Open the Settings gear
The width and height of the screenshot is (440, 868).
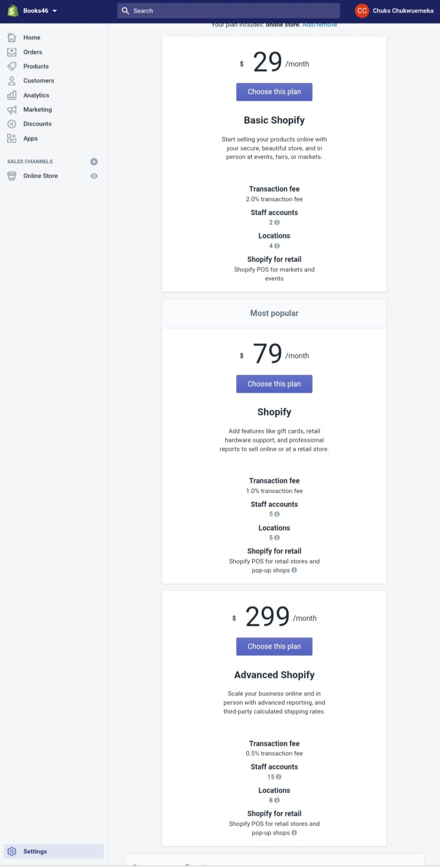click(12, 851)
